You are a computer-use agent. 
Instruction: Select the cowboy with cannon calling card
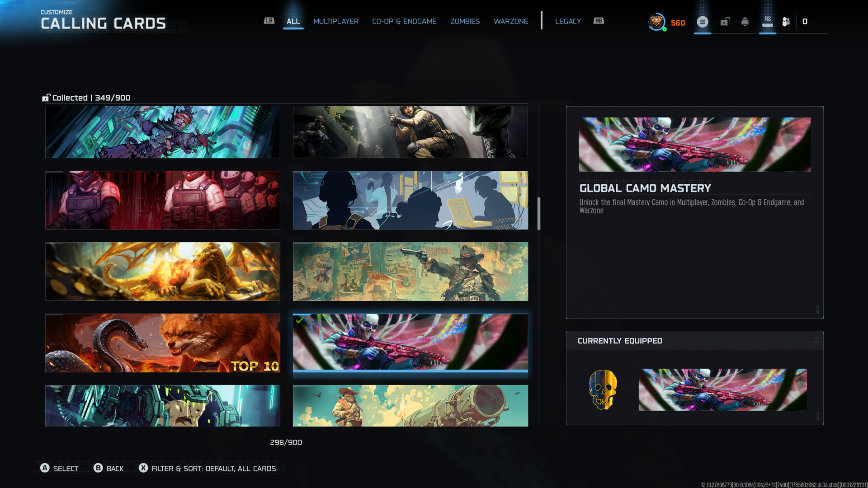(410, 405)
